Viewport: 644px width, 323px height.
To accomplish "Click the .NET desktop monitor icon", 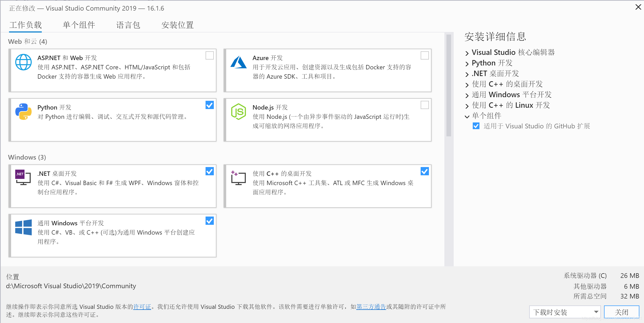I will 23,177.
